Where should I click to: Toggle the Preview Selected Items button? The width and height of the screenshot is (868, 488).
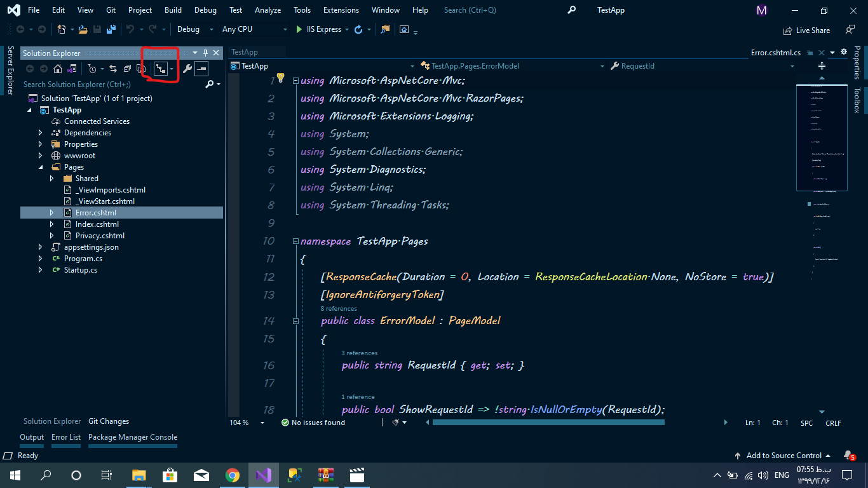click(x=201, y=69)
